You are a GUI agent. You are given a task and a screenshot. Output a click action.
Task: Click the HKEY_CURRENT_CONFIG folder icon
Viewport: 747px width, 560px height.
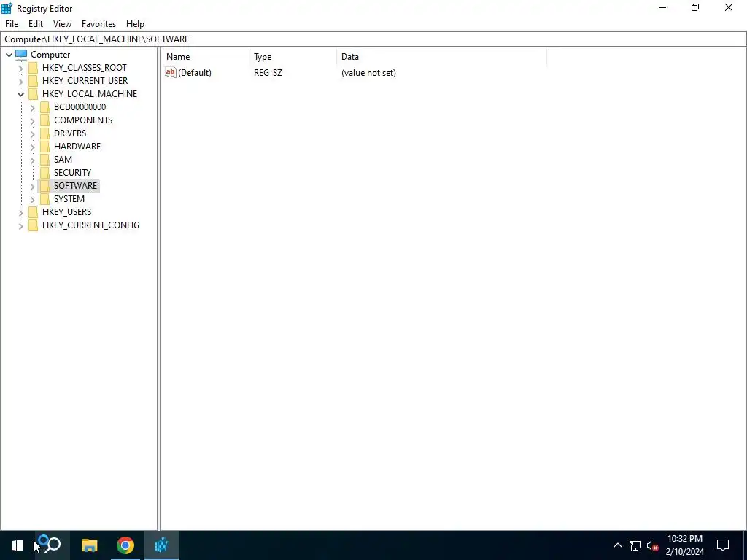[33, 225]
